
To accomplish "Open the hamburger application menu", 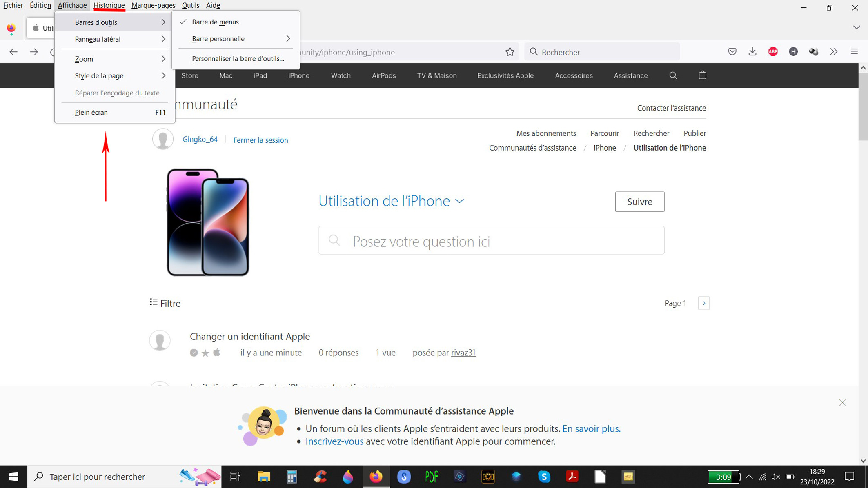I will 854,52.
